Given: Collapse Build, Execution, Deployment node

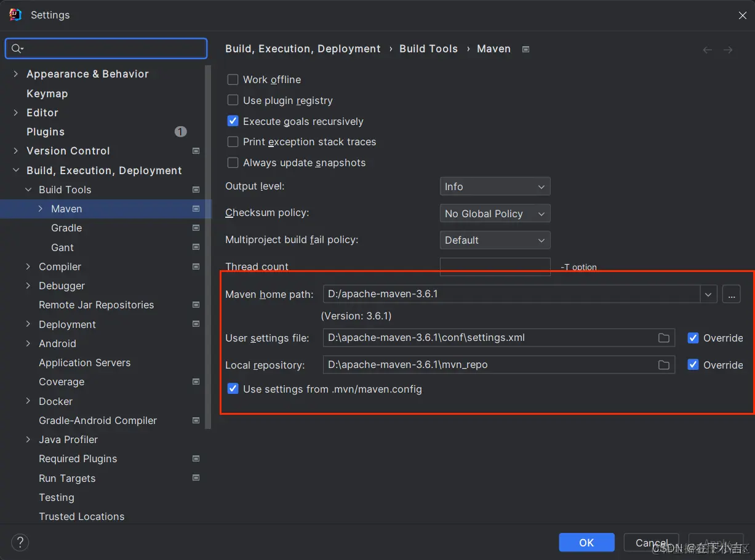Looking at the screenshot, I should point(15,170).
